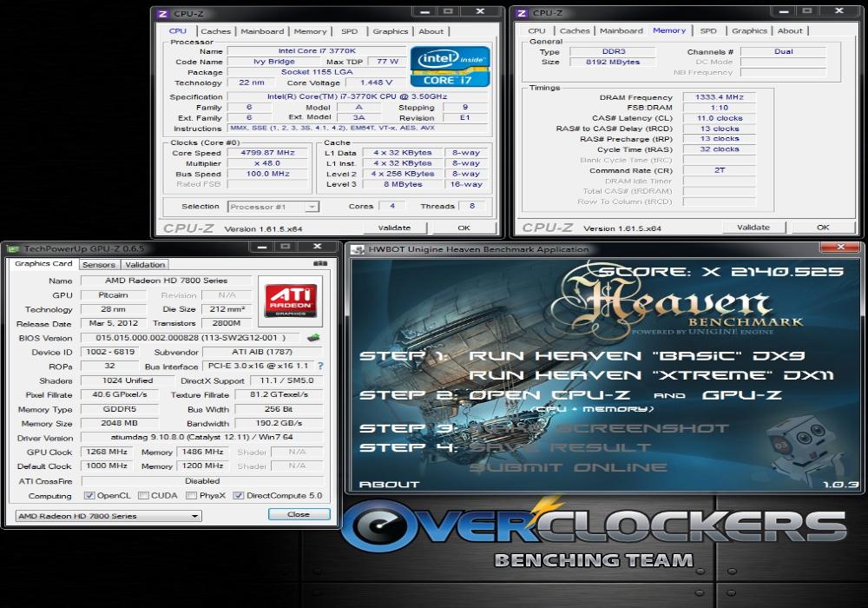The image size is (868, 608).
Task: Click the robot mascot in Heaven window
Action: pyautogui.click(x=803, y=450)
